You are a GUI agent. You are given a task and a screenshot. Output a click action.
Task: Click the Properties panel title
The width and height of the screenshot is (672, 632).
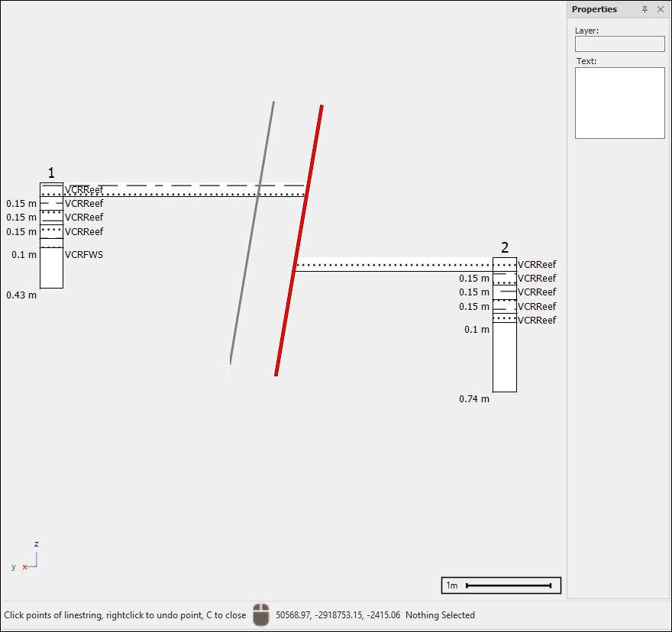point(594,9)
